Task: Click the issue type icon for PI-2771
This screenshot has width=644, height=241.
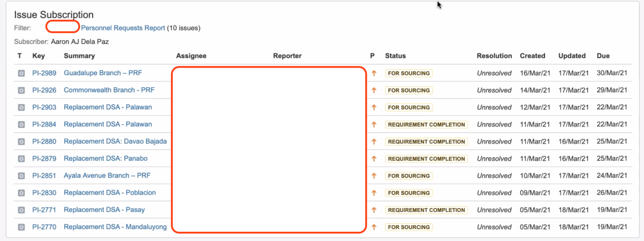Action: point(21,210)
